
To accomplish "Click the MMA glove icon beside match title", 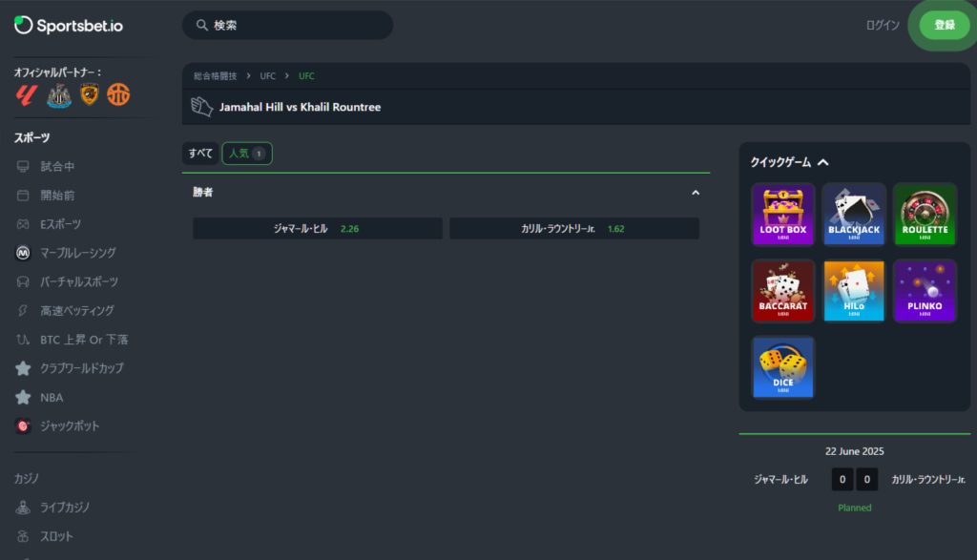I will (x=202, y=107).
